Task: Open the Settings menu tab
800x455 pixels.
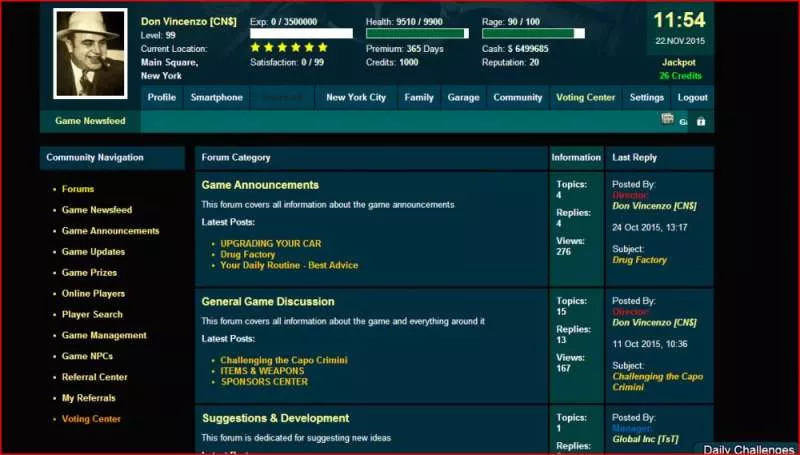Action: 646,97
